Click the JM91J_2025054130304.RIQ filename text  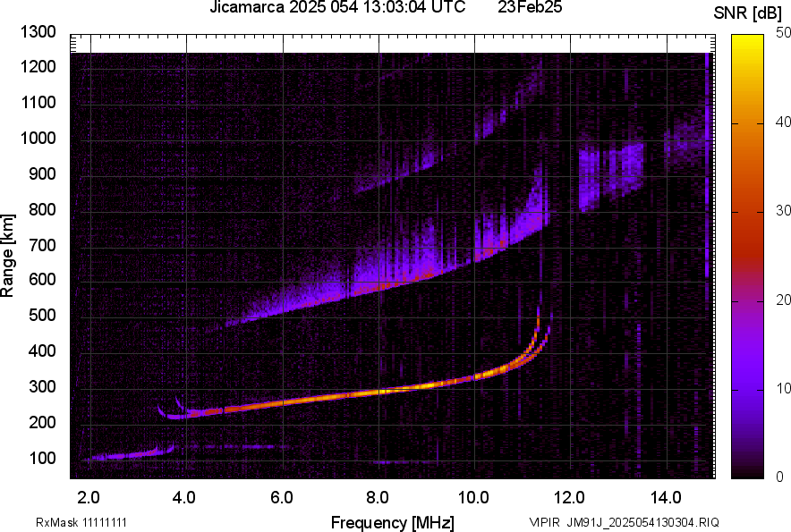(x=643, y=522)
